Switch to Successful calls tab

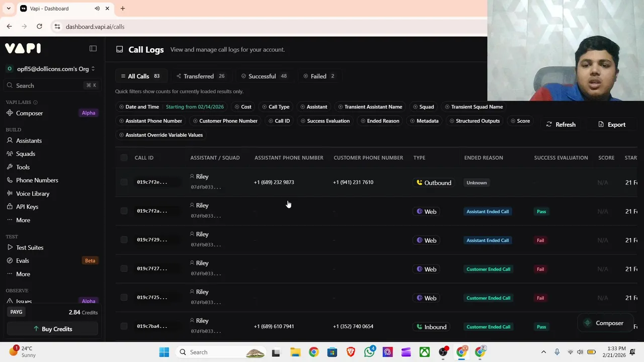(264, 76)
